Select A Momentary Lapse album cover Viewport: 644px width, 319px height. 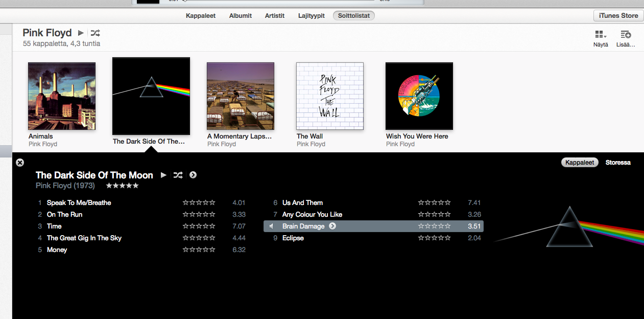pos(241,96)
